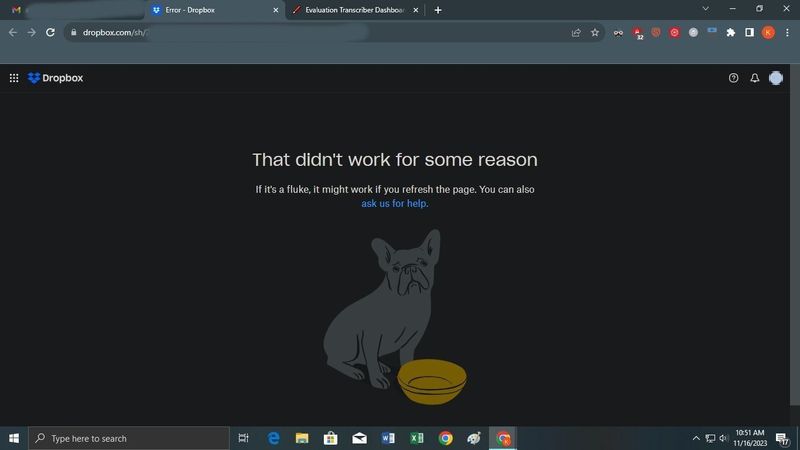Open volume control in system tray
Screen dimensions: 800x450
click(x=723, y=438)
